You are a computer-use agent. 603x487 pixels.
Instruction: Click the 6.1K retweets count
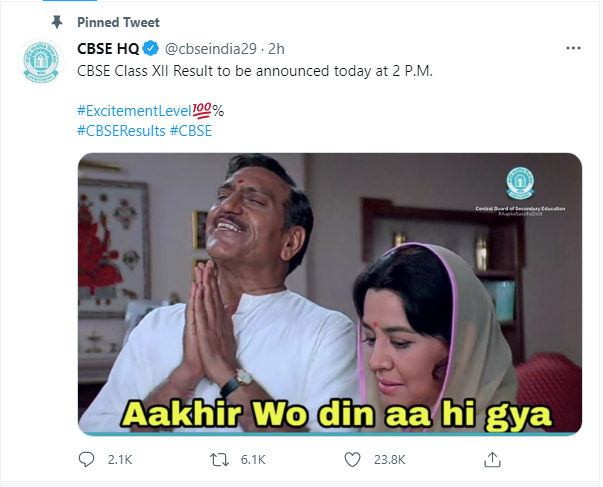pyautogui.click(x=253, y=460)
